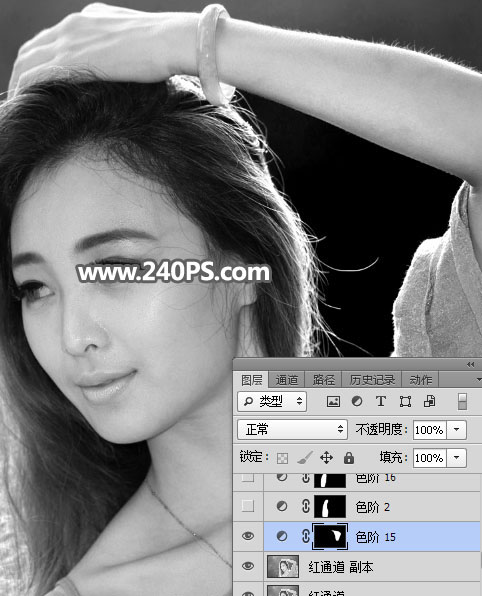The height and width of the screenshot is (596, 482).
Task: Click the 填充 value field
Action: (x=430, y=458)
